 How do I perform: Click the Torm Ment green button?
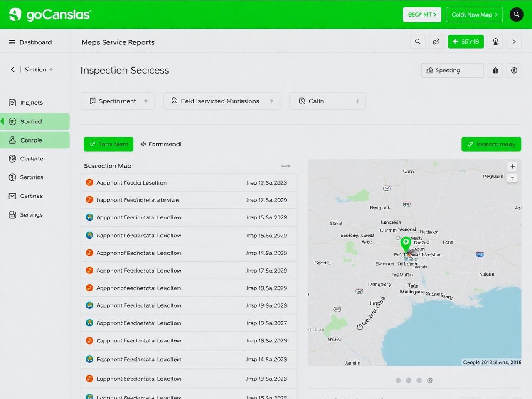point(108,144)
